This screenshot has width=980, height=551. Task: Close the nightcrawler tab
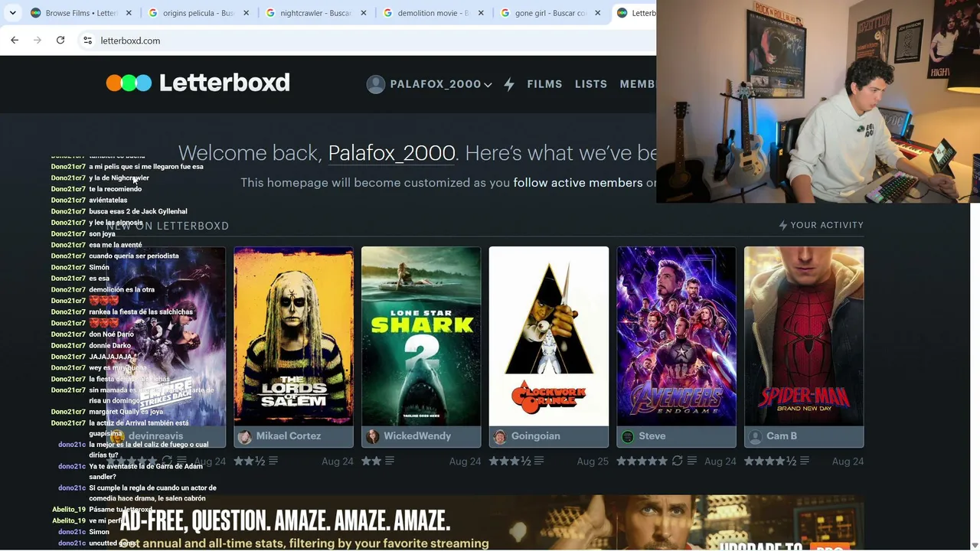(x=363, y=13)
